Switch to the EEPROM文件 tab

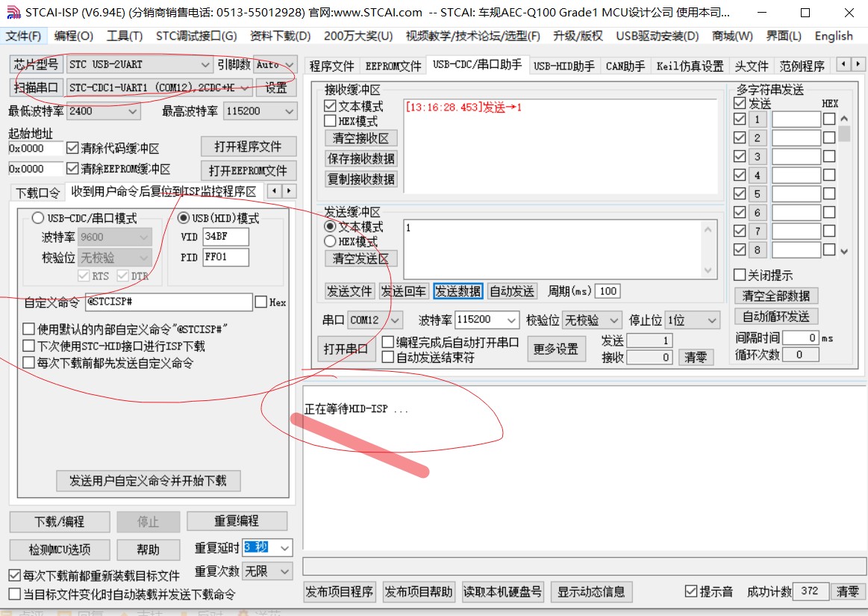393,66
